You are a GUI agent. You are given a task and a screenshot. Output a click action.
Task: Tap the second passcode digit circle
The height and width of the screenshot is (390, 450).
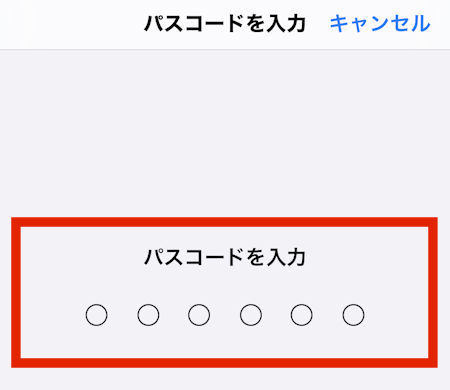coord(148,315)
